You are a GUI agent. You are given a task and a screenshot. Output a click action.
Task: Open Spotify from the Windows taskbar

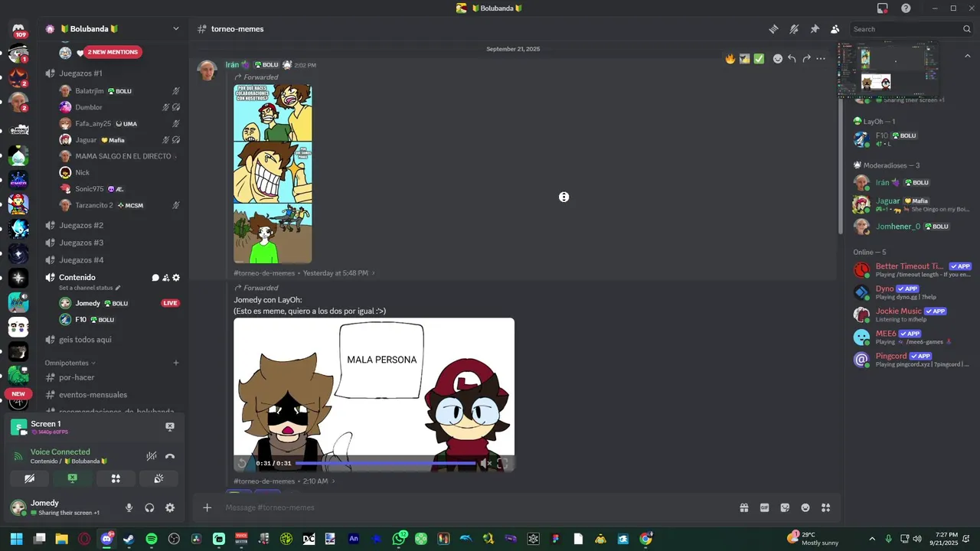152,539
